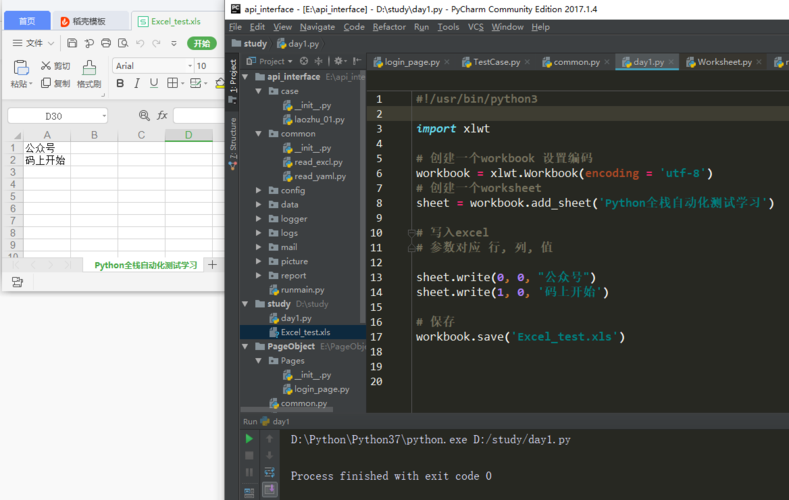This screenshot has height=500, width=789.
Task: Open print preview in WPS toolbar
Action: pyautogui.click(x=123, y=43)
